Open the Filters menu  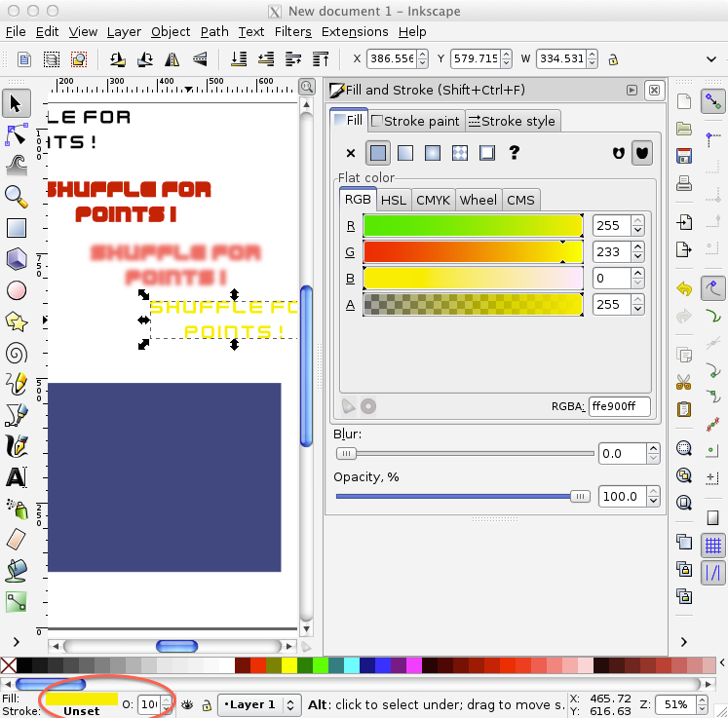click(x=292, y=31)
